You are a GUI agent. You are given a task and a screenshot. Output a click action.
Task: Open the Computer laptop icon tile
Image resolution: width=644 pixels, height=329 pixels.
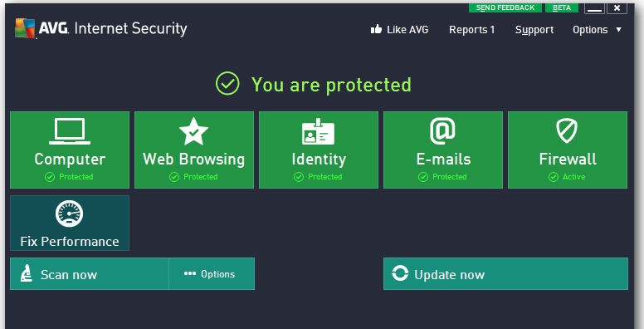click(x=70, y=131)
